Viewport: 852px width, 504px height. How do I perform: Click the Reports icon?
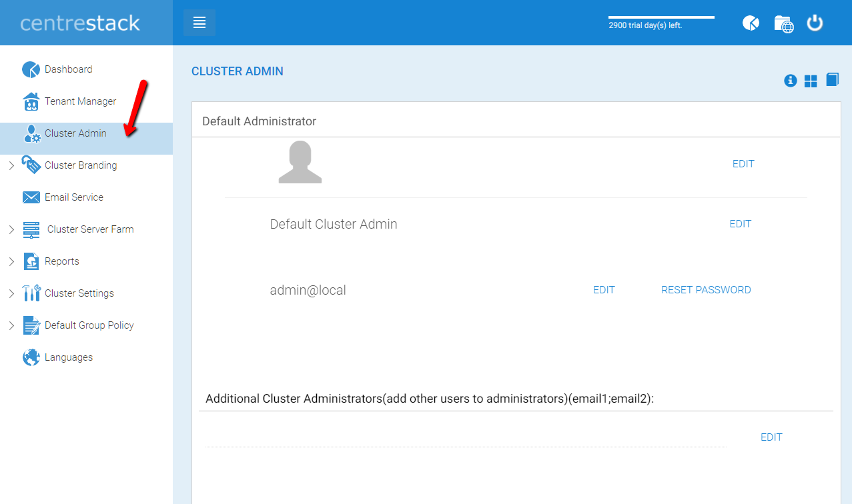pos(31,261)
